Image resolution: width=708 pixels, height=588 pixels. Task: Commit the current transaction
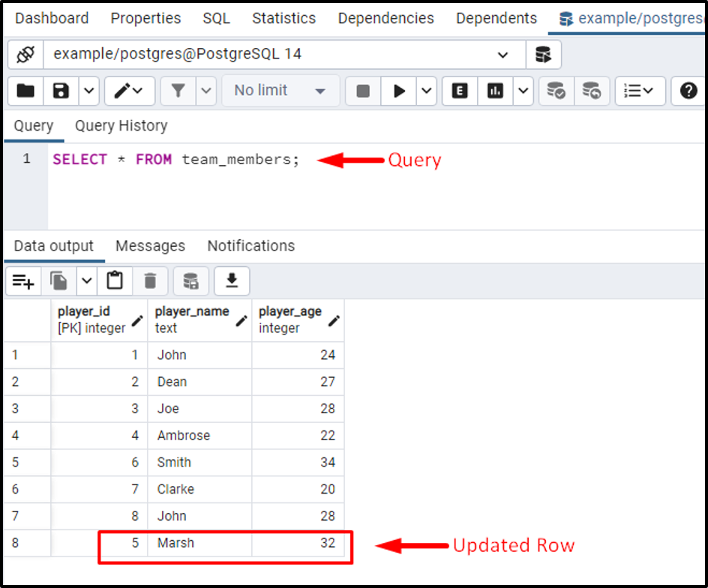(x=556, y=90)
